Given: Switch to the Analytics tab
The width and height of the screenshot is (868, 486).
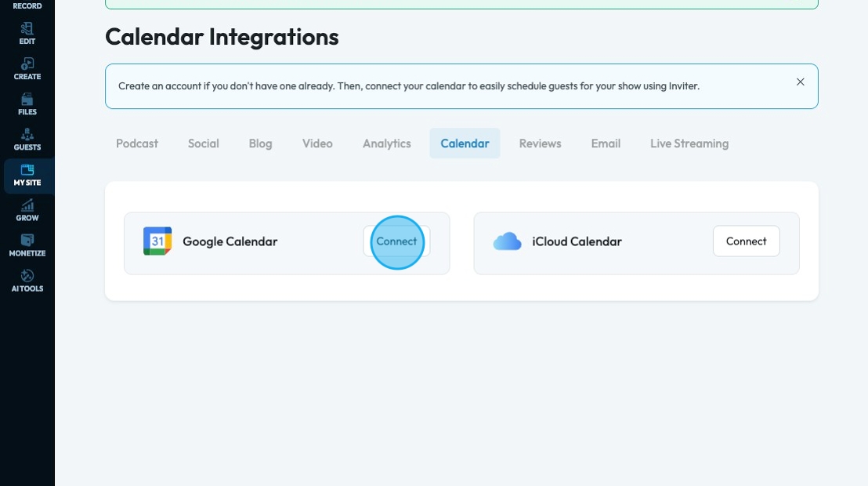Looking at the screenshot, I should (386, 143).
